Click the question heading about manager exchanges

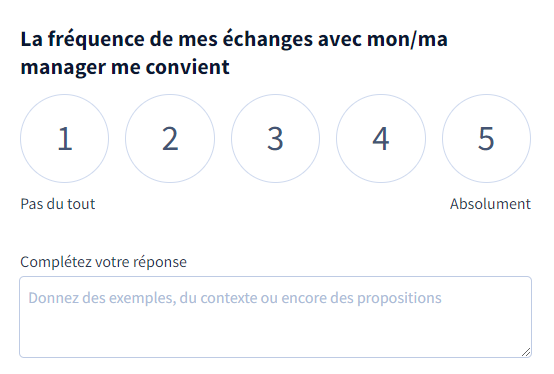pos(234,53)
